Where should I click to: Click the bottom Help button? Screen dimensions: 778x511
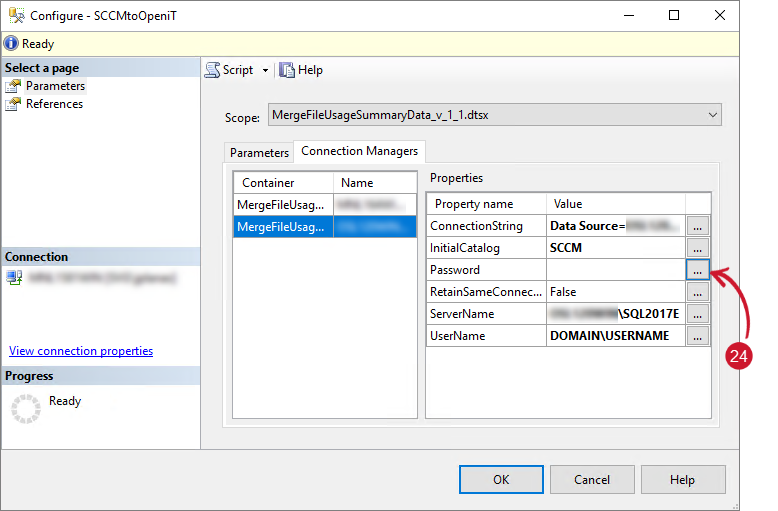pos(683,480)
